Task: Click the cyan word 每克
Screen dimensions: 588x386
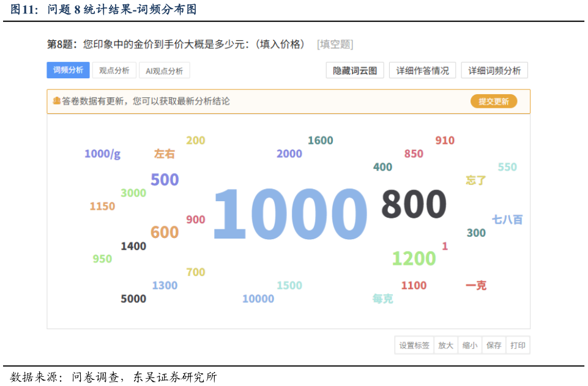Action: tap(382, 299)
